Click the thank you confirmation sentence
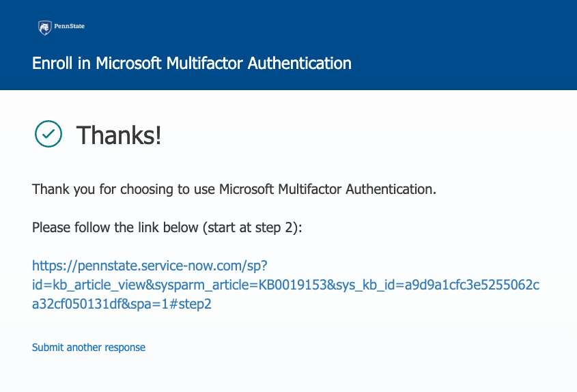 (x=234, y=189)
